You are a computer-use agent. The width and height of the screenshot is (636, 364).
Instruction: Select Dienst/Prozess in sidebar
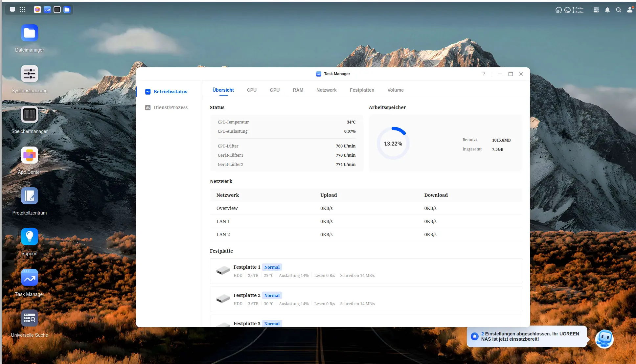(x=170, y=107)
